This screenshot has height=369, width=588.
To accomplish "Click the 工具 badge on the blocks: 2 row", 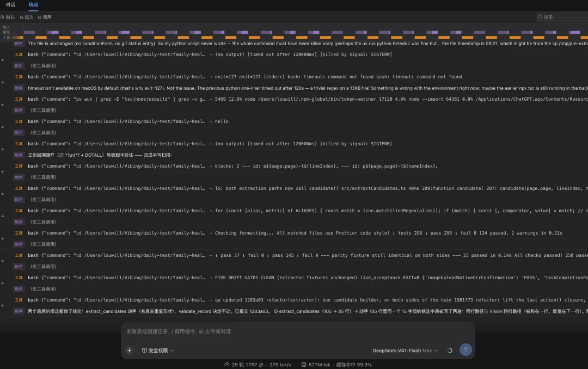I will (x=19, y=166).
